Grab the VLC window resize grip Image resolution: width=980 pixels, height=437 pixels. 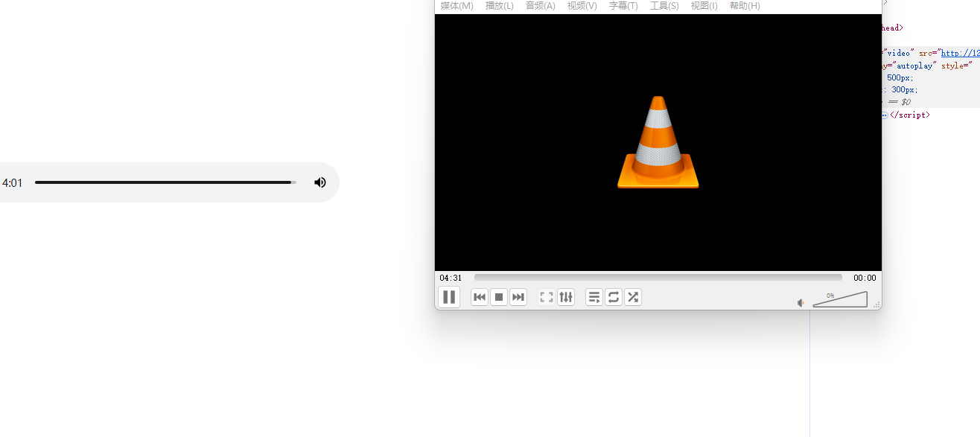876,304
